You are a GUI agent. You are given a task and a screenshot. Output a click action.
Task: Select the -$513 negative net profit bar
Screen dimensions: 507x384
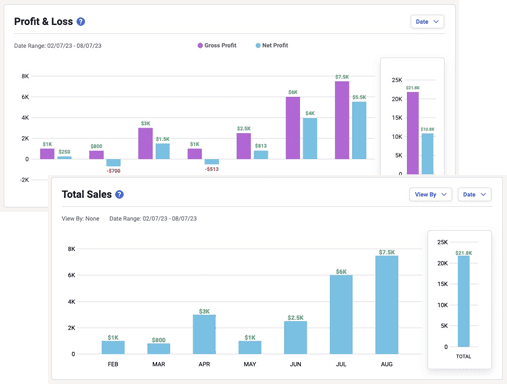[212, 162]
